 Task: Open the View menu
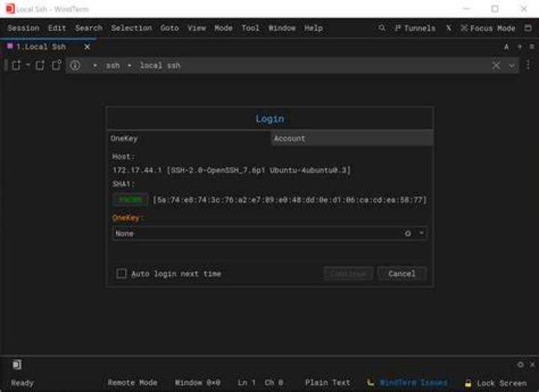point(197,28)
